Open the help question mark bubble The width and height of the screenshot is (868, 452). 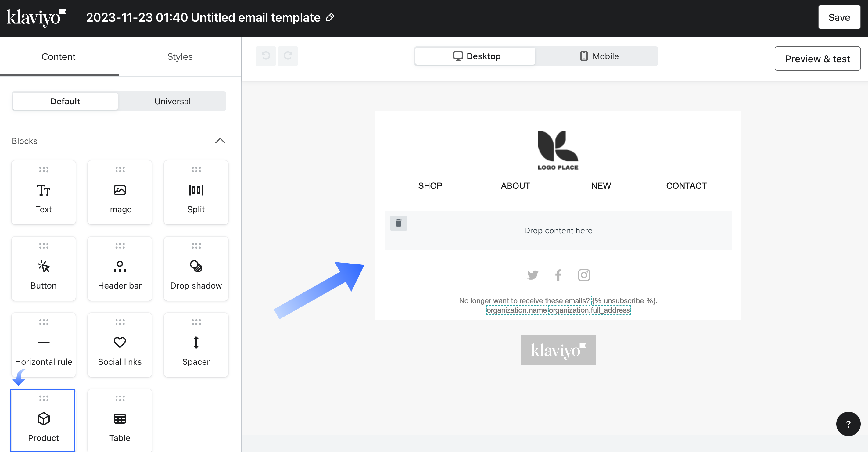pos(848,424)
